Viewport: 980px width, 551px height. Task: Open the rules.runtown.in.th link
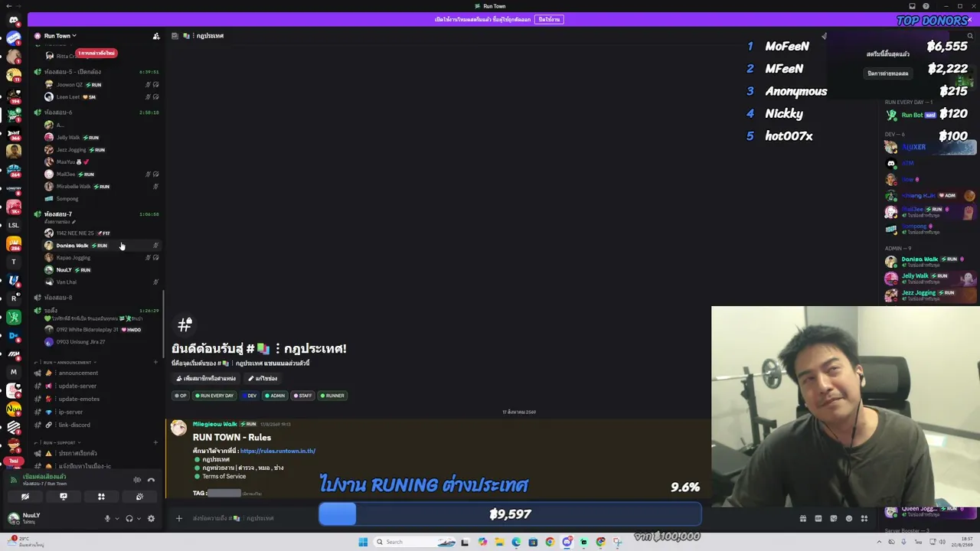278,451
